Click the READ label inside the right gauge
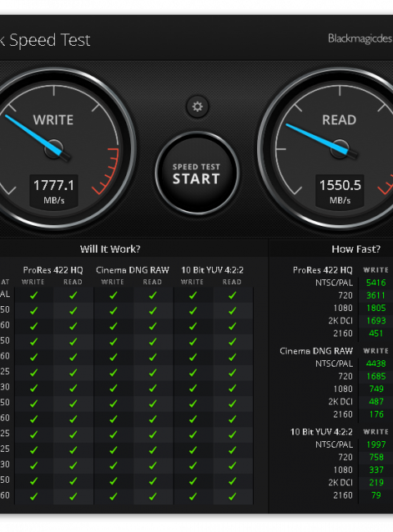The height and width of the screenshot is (532, 393). pyautogui.click(x=340, y=119)
